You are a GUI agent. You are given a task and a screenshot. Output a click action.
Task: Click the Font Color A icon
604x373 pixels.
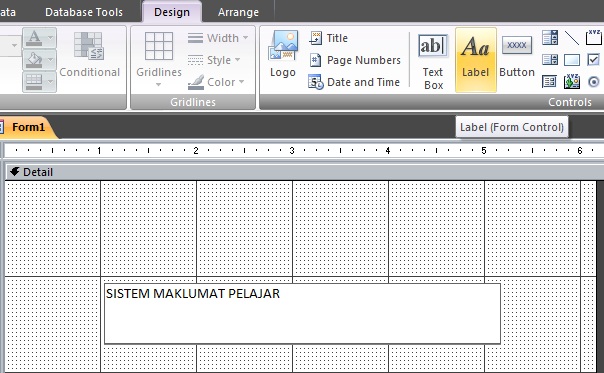tap(34, 38)
